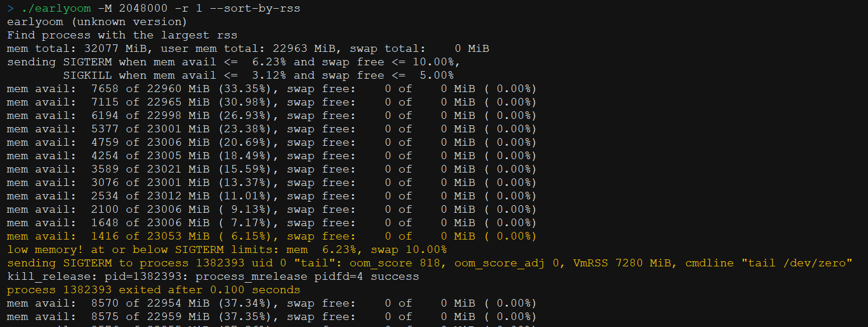Click the SIGKILL threshold 3.12% line
Viewport: 868px width, 327px height.
(x=258, y=76)
